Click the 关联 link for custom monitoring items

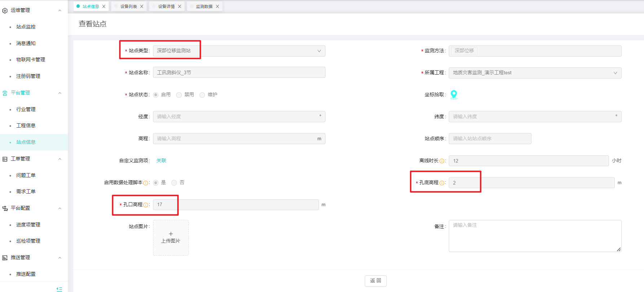161,160
